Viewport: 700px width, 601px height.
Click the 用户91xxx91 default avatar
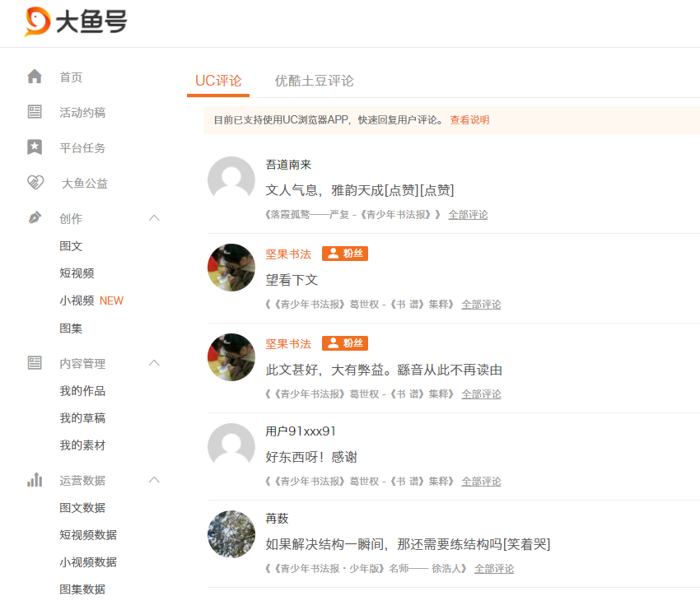tap(231, 446)
